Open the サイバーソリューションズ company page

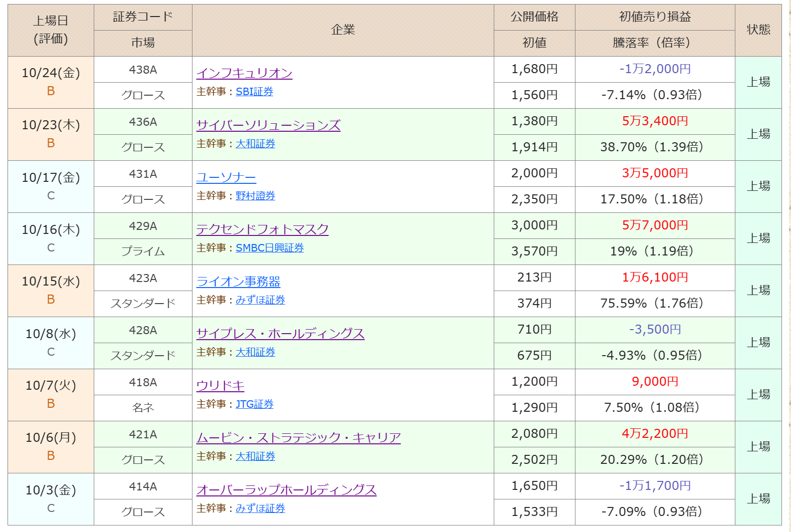coord(268,126)
